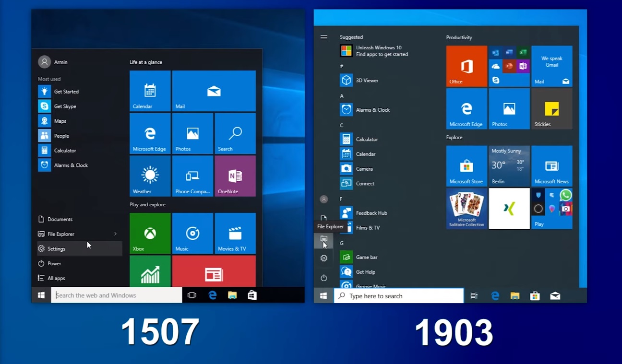Open Settings in 1507 Start menu

(79, 249)
